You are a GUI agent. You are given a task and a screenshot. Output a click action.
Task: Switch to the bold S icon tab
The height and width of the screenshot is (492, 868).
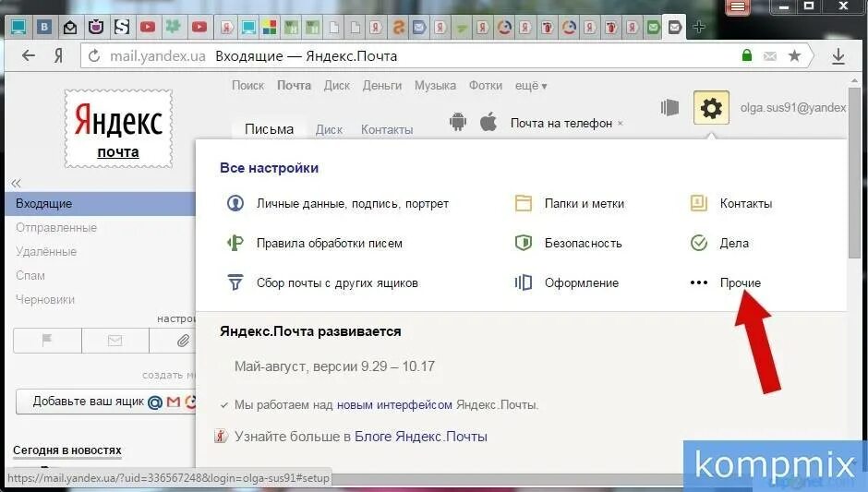pos(121,27)
